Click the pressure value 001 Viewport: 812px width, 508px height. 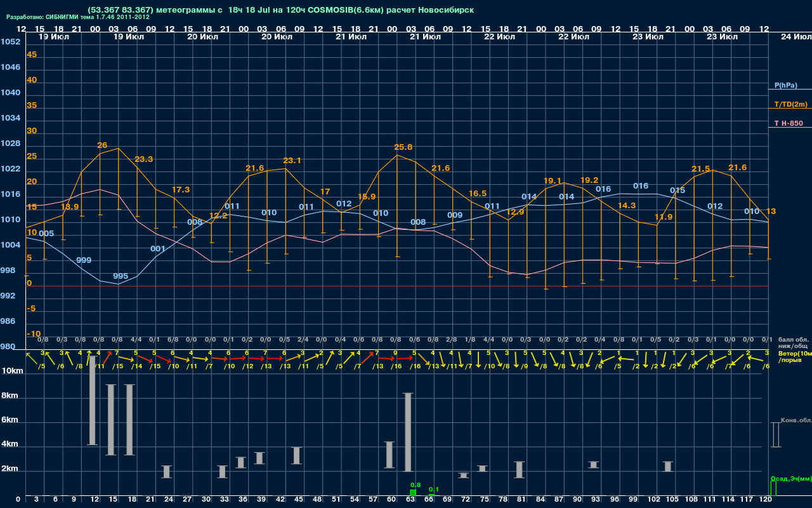tap(158, 248)
